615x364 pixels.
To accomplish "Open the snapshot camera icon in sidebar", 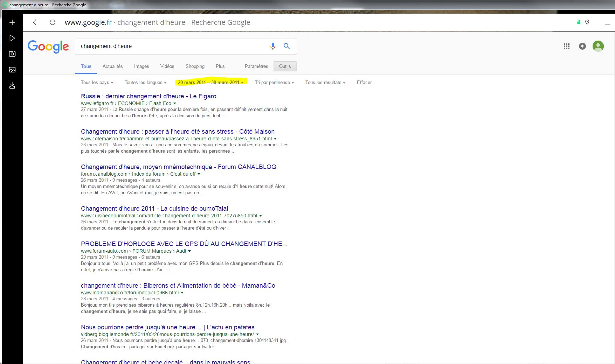I will pos(12,54).
